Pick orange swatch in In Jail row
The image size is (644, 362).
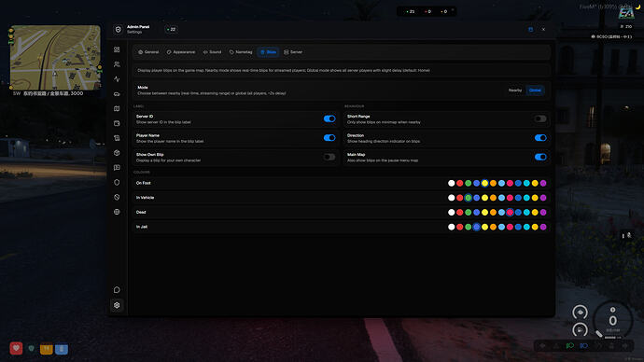point(493,227)
